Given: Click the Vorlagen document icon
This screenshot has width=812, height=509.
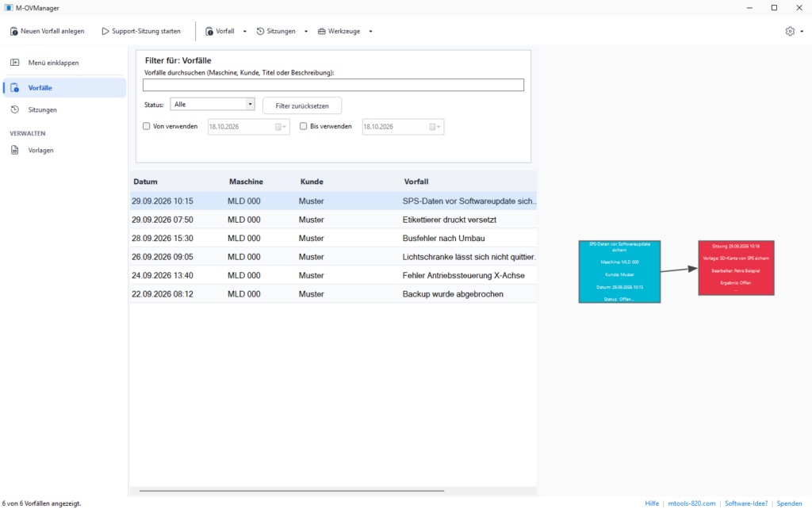Looking at the screenshot, I should [15, 150].
